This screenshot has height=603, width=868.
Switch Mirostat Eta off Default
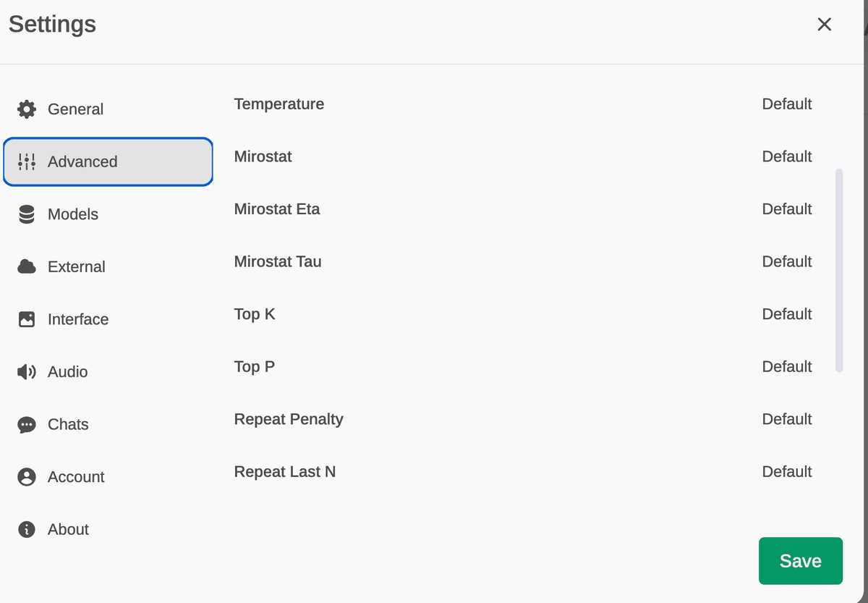pyautogui.click(x=787, y=209)
